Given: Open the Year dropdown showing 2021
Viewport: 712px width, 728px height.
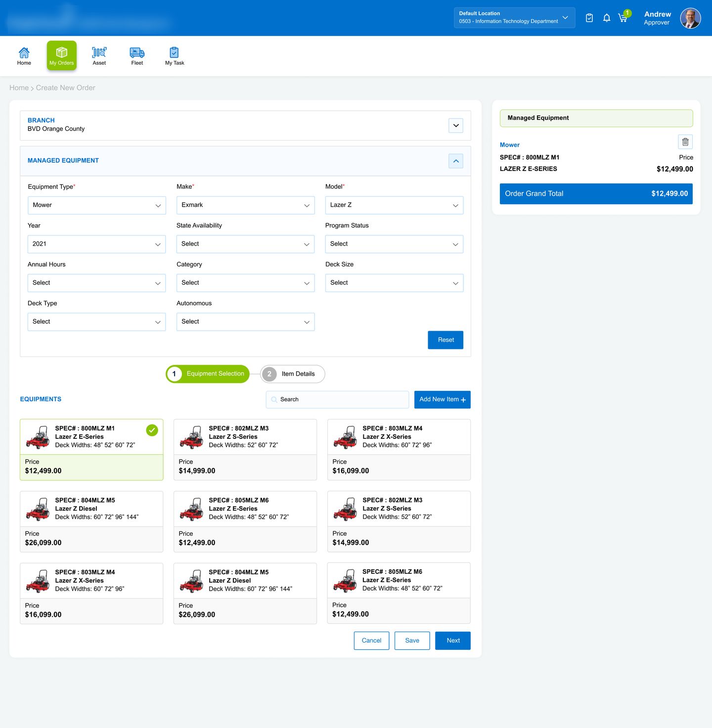Looking at the screenshot, I should pyautogui.click(x=97, y=244).
